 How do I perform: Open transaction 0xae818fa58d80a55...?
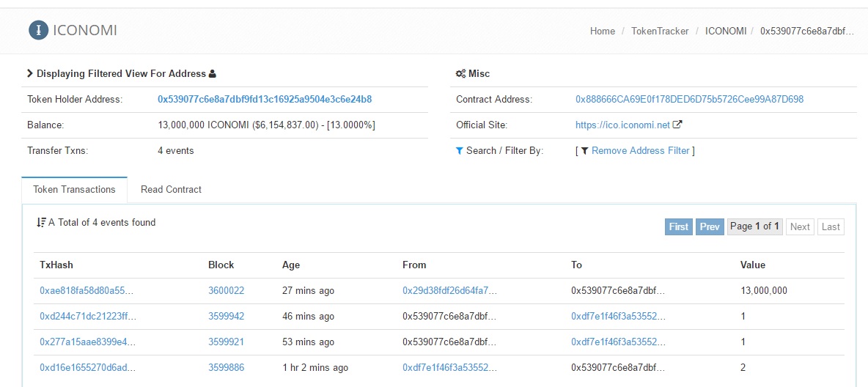[87, 291]
